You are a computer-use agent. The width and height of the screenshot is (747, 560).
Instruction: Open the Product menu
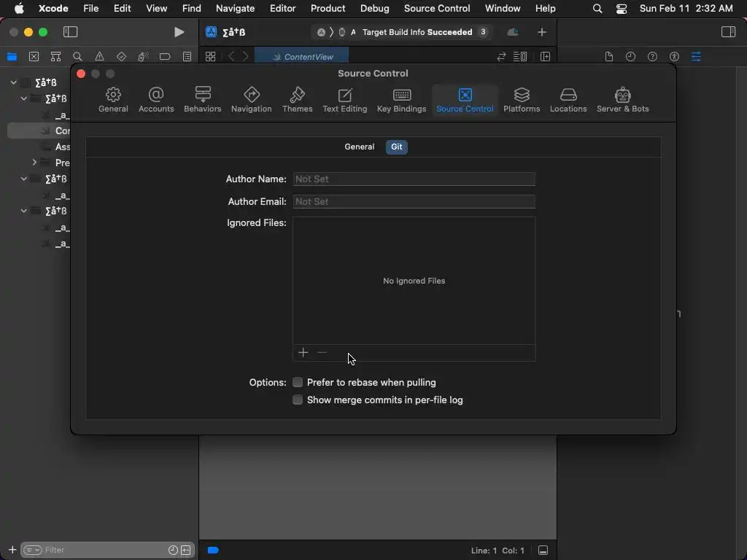point(328,8)
